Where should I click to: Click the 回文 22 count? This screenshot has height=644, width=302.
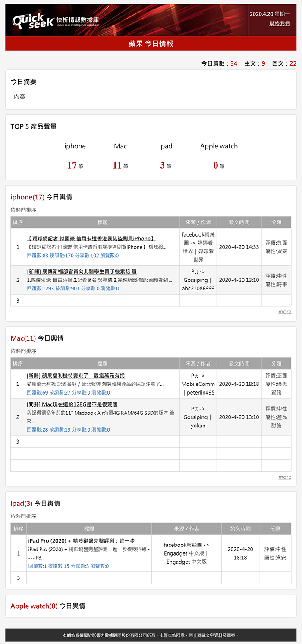pos(284,63)
